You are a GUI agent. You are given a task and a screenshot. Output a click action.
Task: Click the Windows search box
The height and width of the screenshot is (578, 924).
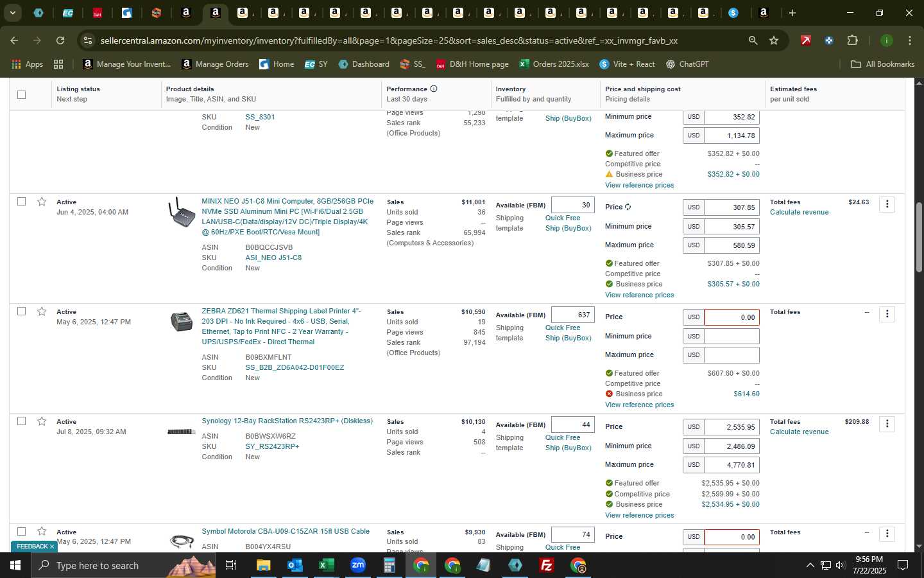pyautogui.click(x=122, y=565)
